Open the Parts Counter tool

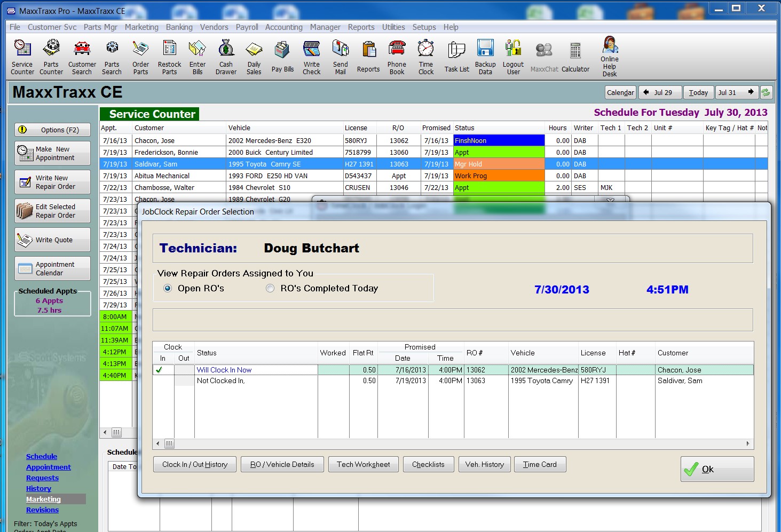[51, 57]
